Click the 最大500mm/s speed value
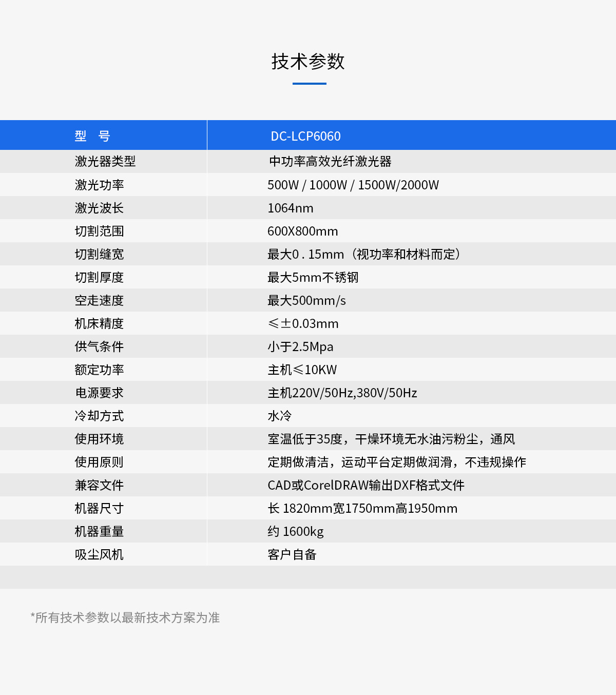The image size is (616, 695). 306,300
